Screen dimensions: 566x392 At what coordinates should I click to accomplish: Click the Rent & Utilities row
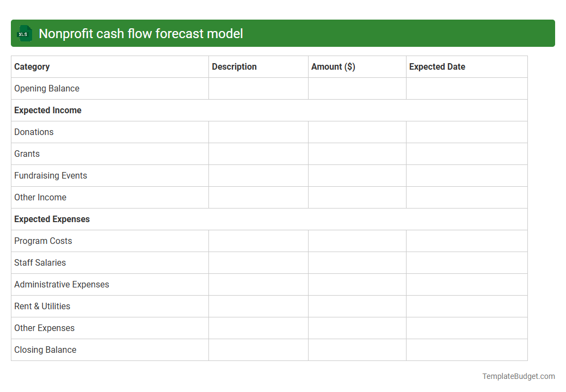pos(42,306)
